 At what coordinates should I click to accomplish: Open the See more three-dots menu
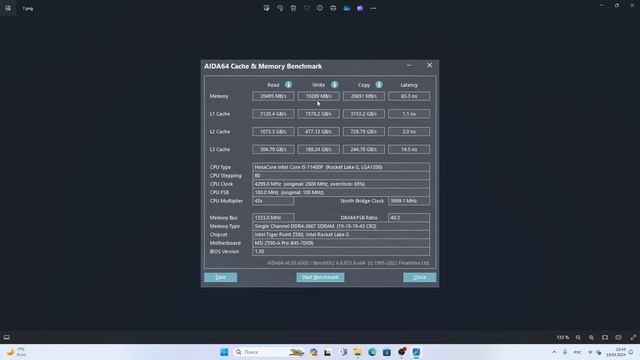click(373, 8)
